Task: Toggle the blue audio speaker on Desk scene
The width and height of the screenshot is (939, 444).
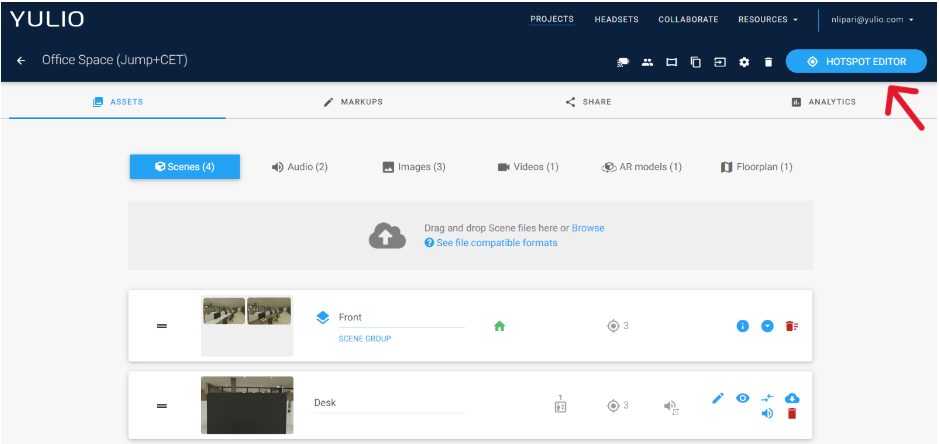Action: [767, 414]
